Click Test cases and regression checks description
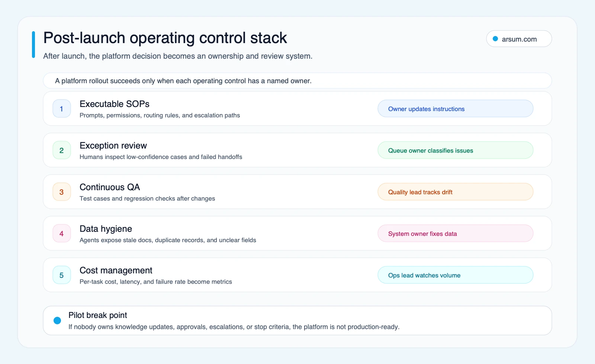 147,198
